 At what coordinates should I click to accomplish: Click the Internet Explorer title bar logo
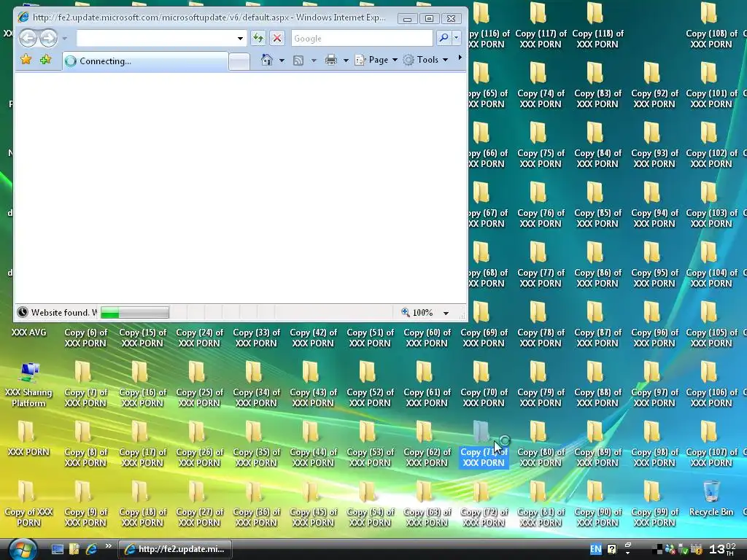23,17
